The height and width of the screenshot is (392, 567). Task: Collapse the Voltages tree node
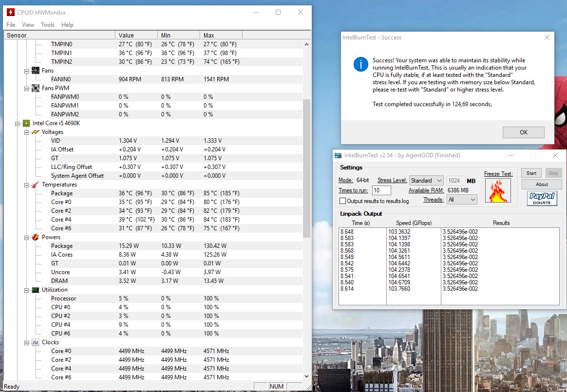(26, 132)
